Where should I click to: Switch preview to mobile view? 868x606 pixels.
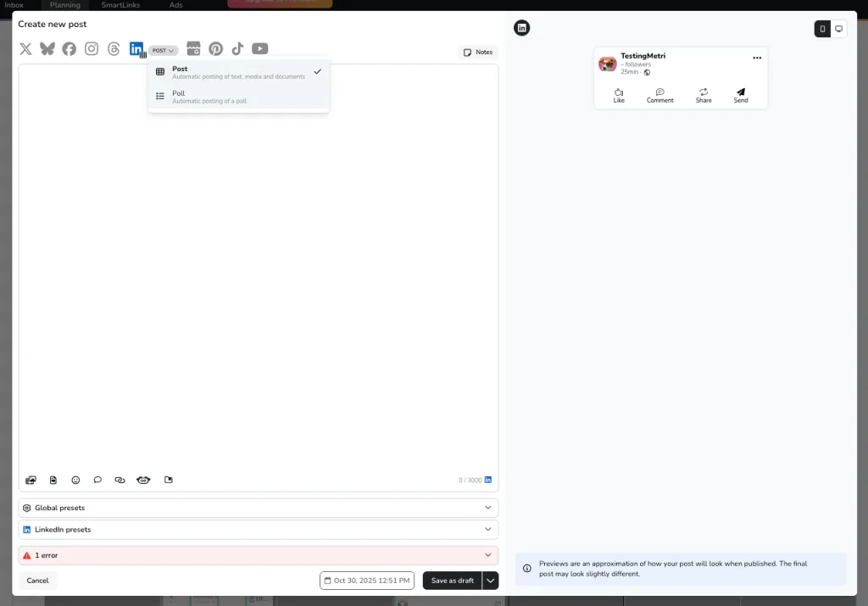pyautogui.click(x=822, y=29)
